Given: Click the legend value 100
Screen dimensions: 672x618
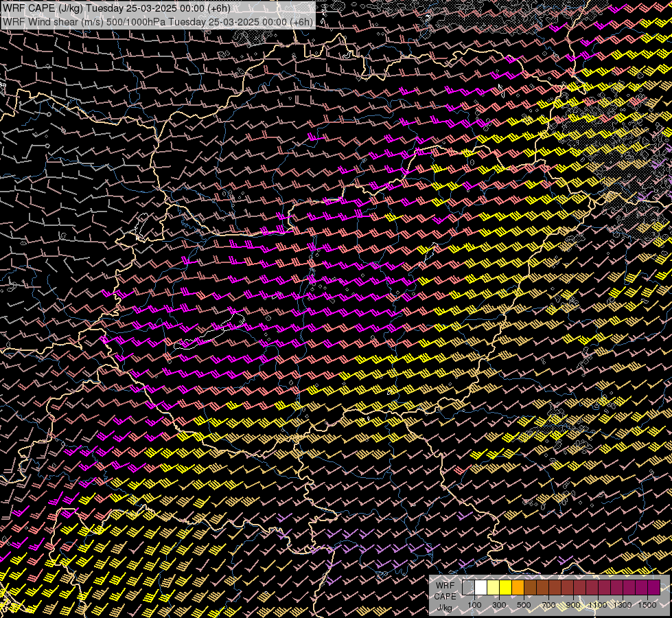Looking at the screenshot, I should point(474,605).
